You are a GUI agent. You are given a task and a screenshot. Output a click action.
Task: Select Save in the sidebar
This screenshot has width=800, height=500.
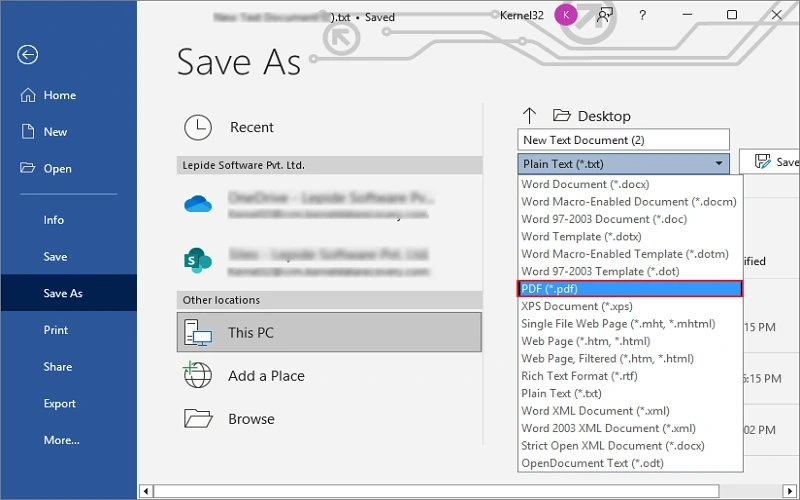[x=69, y=257]
